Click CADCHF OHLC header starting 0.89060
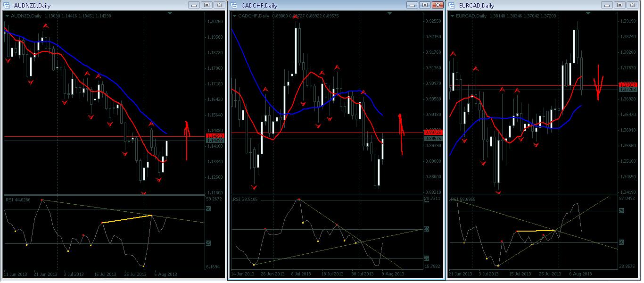This screenshot has width=644, height=283. 305,16
